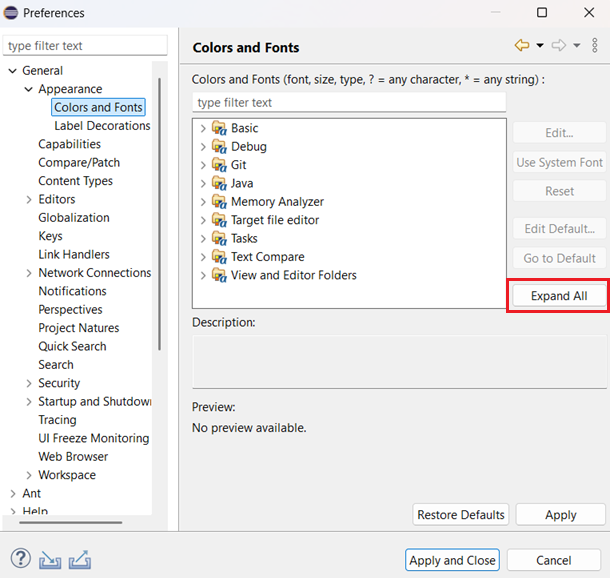Click the Memory Analyzer folder icon
Screen dimensions: 610x578
click(x=219, y=201)
